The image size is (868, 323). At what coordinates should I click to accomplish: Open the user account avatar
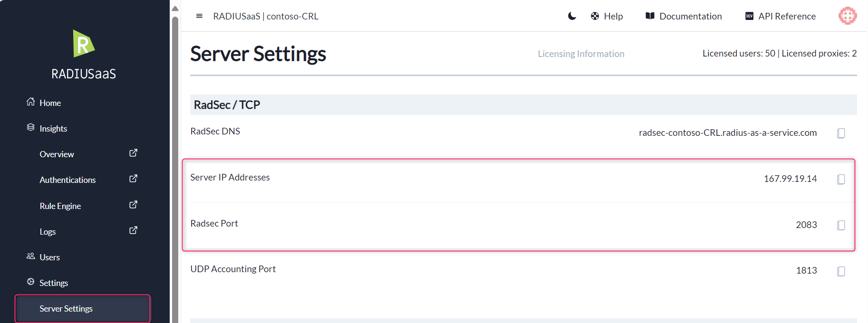(x=847, y=16)
